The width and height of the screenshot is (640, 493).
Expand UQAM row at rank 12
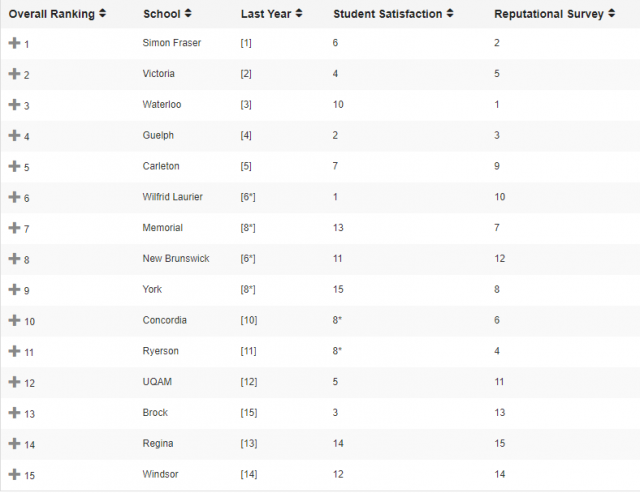click(14, 382)
